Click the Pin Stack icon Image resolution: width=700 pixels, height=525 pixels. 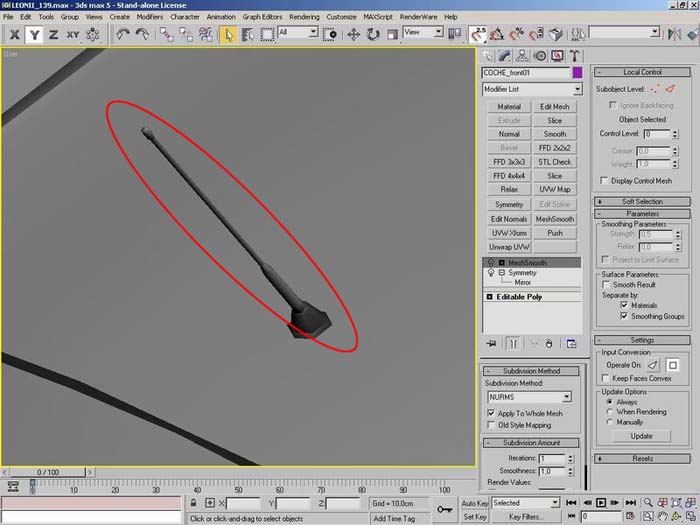pos(491,343)
